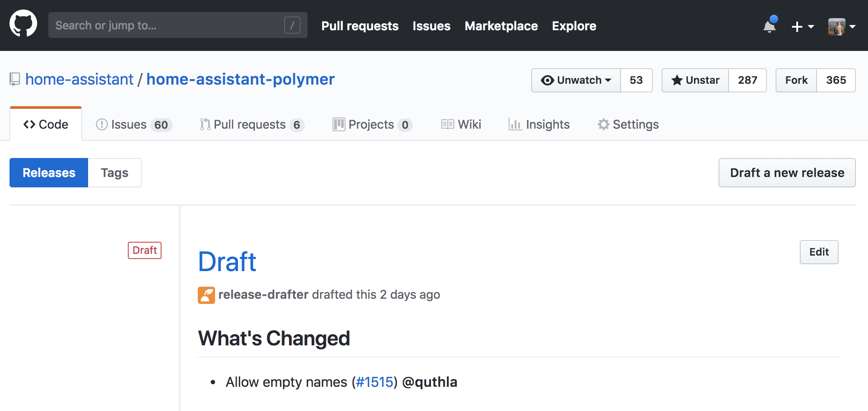The width and height of the screenshot is (868, 411).
Task: Click the release-drafter bot avatar
Action: pyautogui.click(x=206, y=295)
